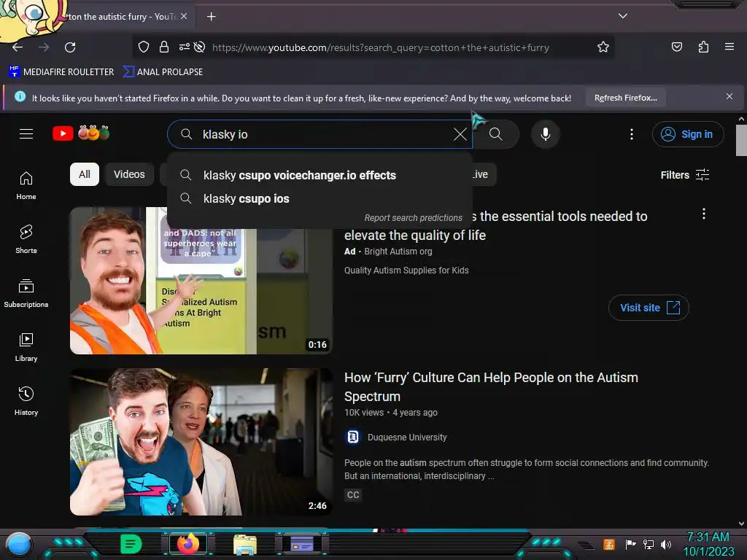Viewport: 747px width, 560px height.
Task: Open the Windows Start orb
Action: click(18, 545)
